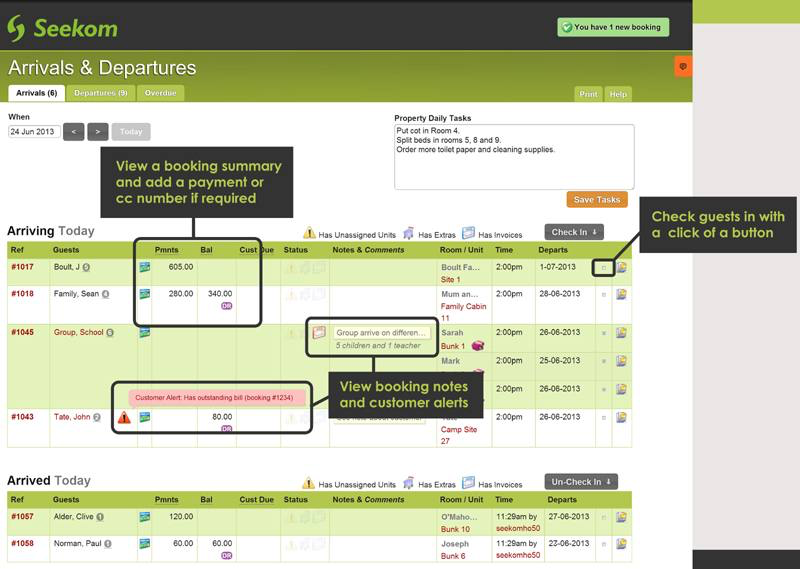This screenshot has width=800, height=569.
Task: Open booking reference #1043
Action: (x=22, y=417)
